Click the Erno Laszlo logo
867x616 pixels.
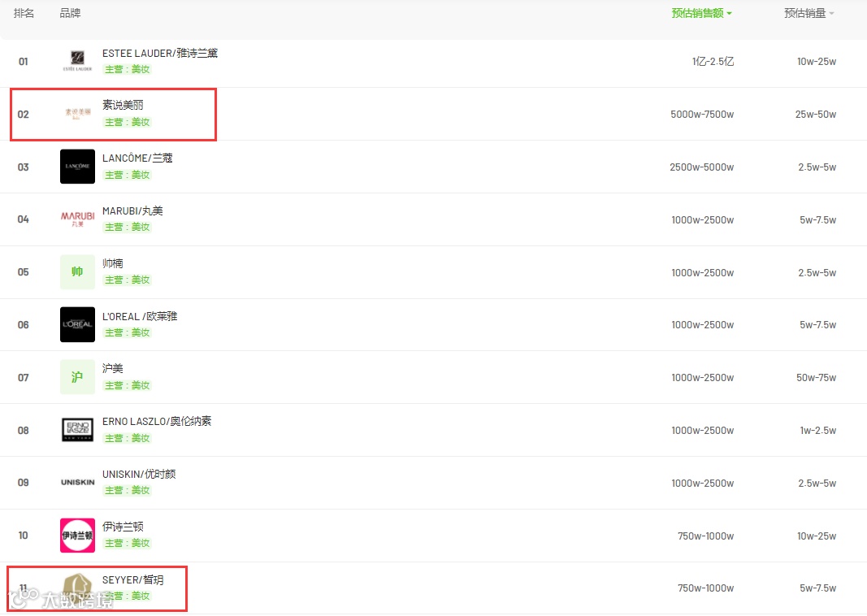coord(77,430)
